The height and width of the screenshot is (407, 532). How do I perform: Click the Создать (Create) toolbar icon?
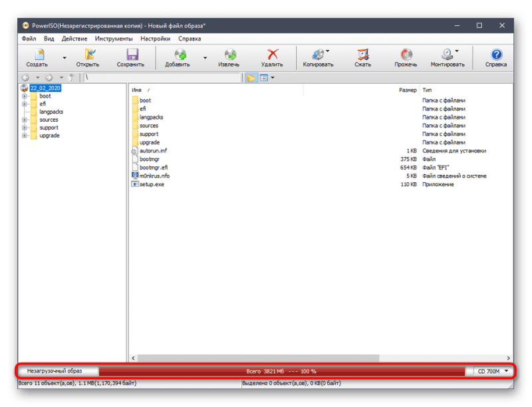39,55
